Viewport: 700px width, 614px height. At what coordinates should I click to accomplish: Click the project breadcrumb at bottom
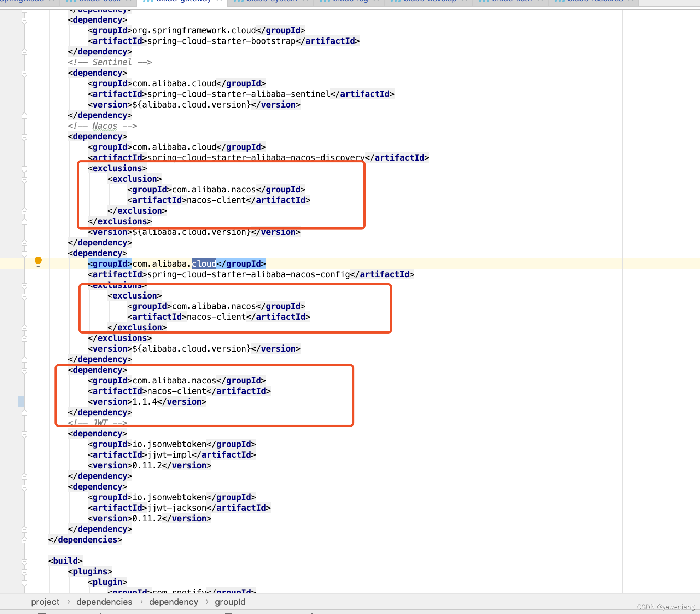coord(45,602)
